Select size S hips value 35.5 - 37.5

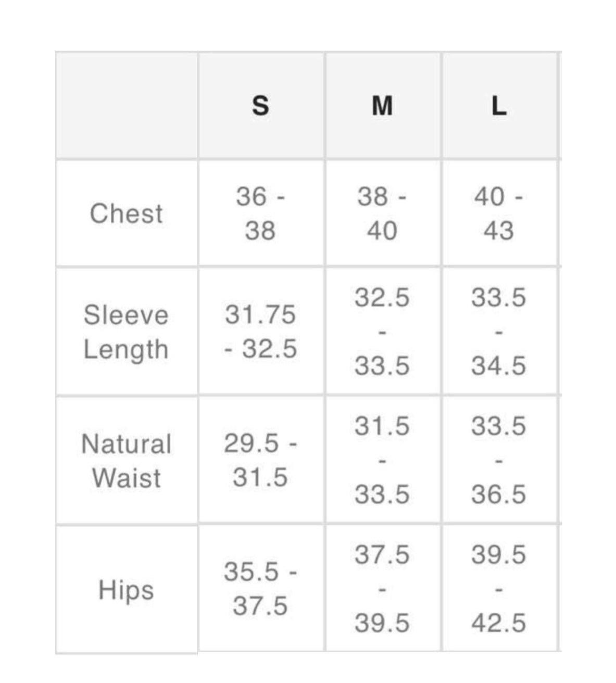(260, 589)
